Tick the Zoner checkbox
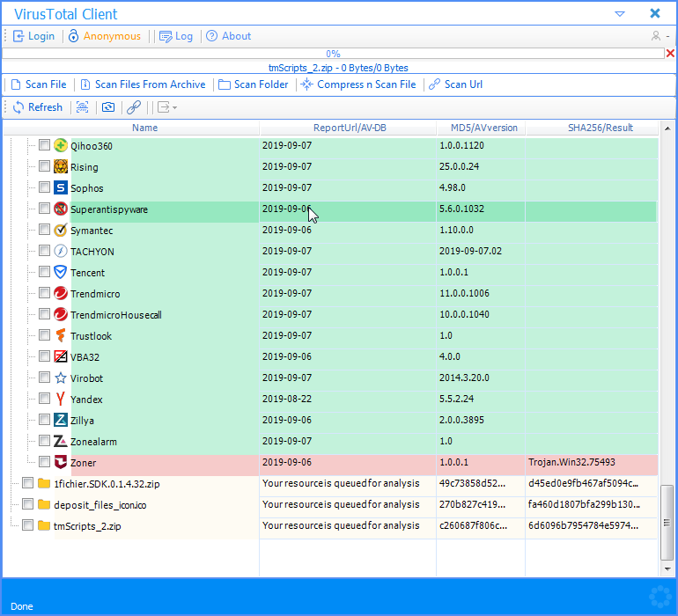This screenshot has width=678, height=616. point(44,462)
